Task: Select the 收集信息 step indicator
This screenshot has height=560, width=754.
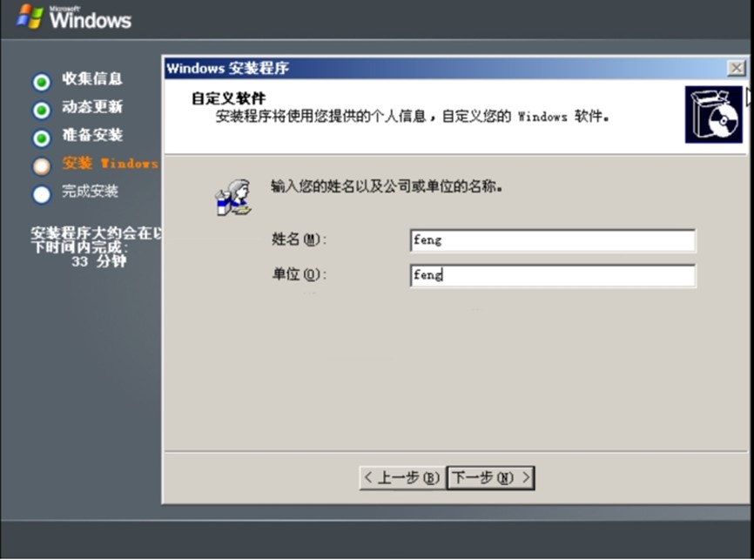Action: tap(42, 82)
